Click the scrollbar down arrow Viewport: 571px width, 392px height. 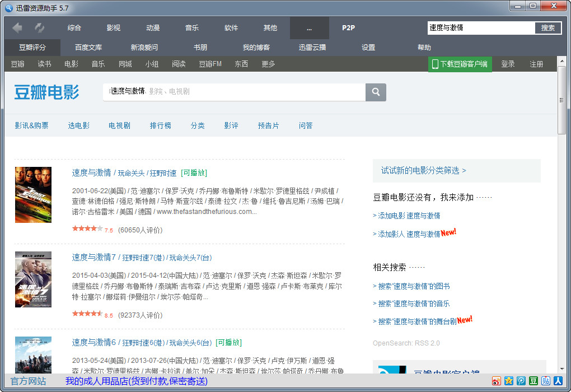561,369
